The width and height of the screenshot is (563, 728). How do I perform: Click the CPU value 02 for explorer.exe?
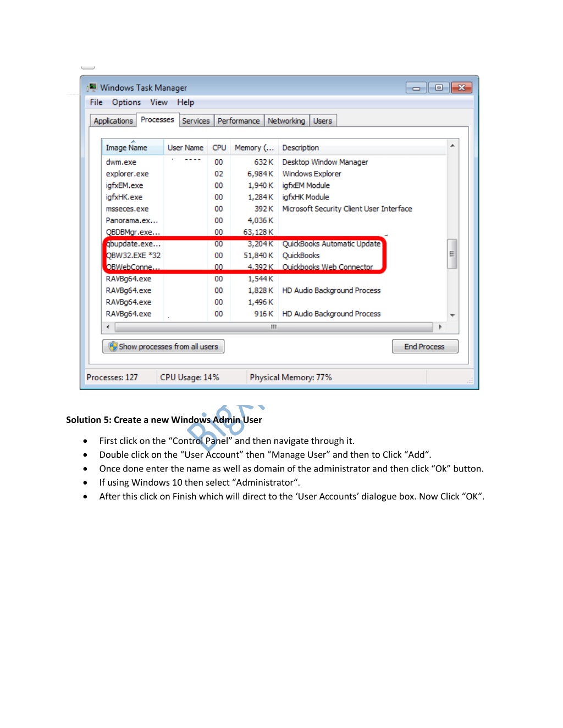pos(219,174)
